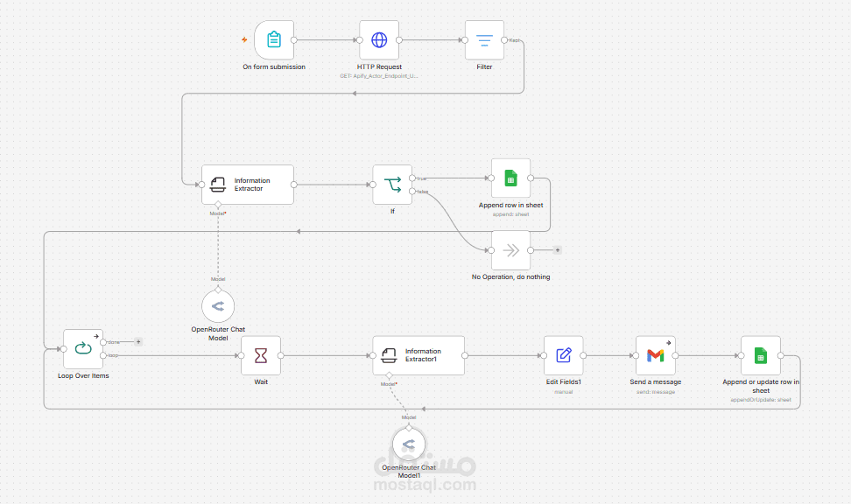Select the first Information Extractor node
This screenshot has height=504, width=851.
pyautogui.click(x=248, y=185)
